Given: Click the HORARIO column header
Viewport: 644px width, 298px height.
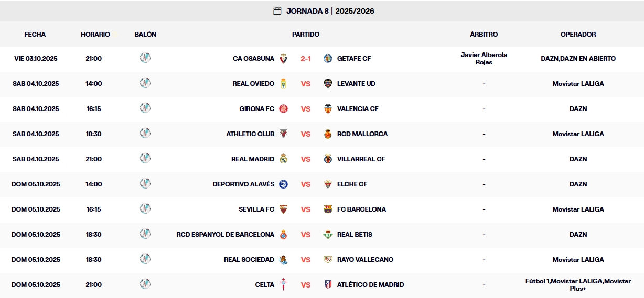Looking at the screenshot, I should coord(95,35).
